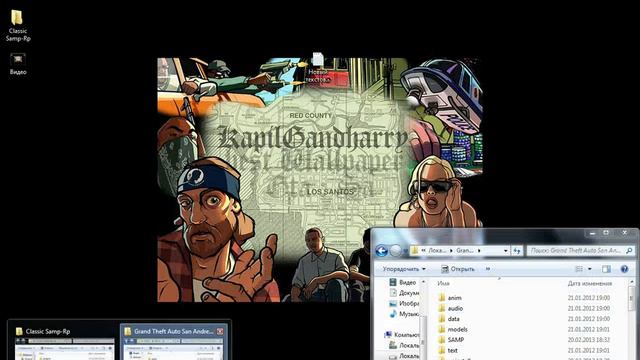Viewport: 640px width, 360px height.
Task: Select Документы in the navigation pane
Action: (404, 293)
